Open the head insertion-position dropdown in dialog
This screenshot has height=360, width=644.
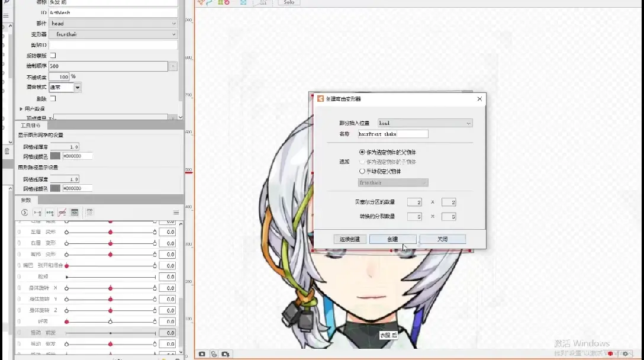425,123
